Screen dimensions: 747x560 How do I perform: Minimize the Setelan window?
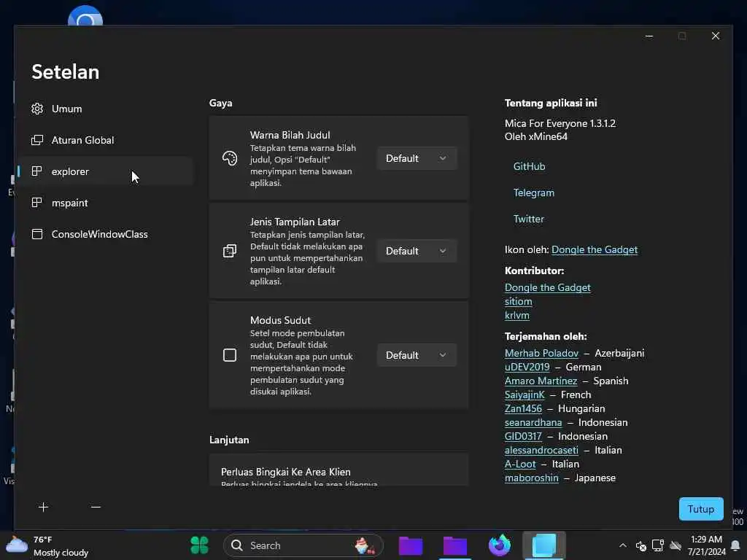pyautogui.click(x=649, y=36)
